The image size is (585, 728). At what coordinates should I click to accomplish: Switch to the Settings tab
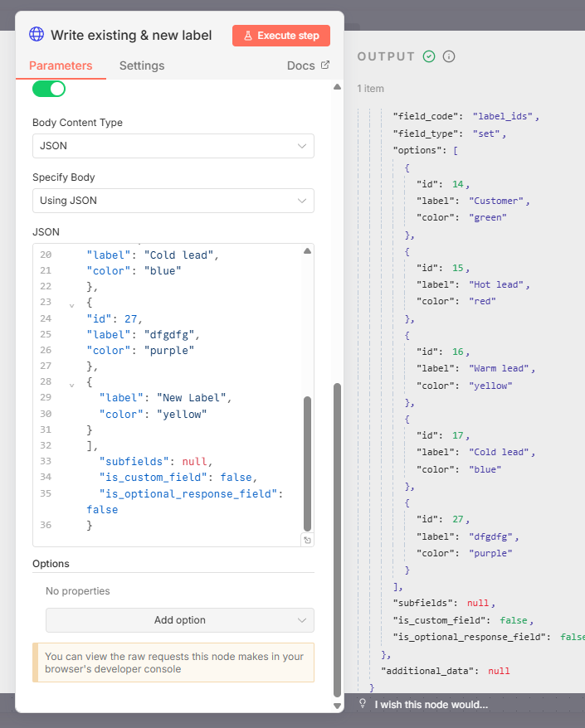click(142, 66)
